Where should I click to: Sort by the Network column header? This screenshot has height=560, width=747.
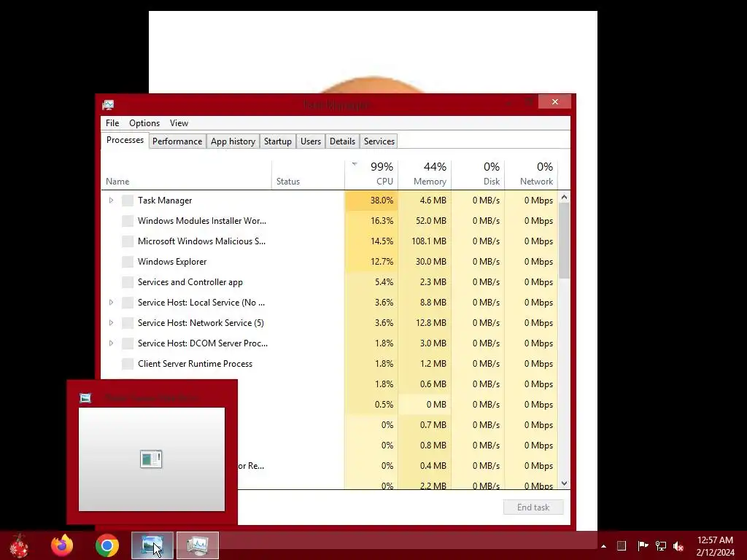pos(531,175)
